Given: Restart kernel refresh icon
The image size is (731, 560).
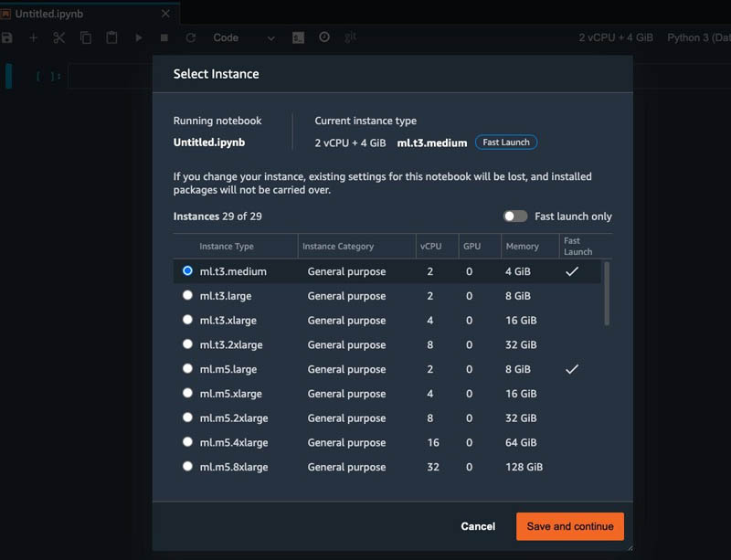Looking at the screenshot, I should pyautogui.click(x=191, y=37).
